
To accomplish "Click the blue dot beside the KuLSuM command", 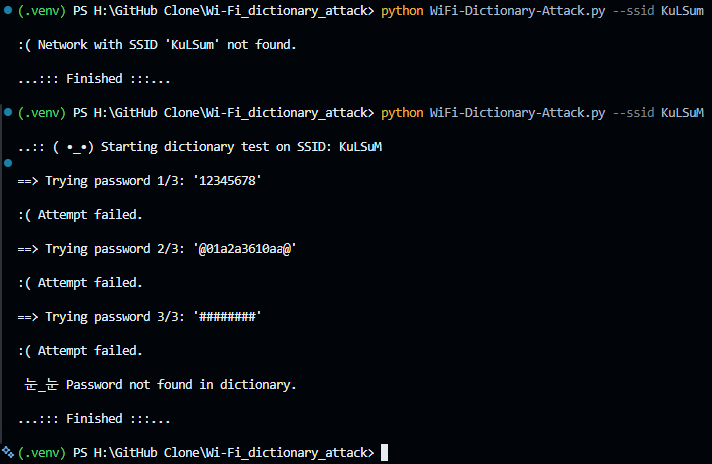I will [8, 112].
